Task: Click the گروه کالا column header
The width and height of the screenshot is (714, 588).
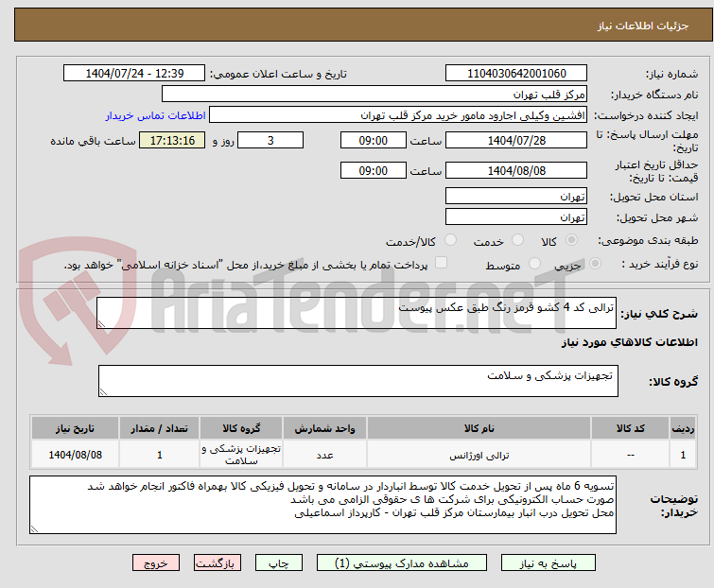Action: pyautogui.click(x=241, y=428)
